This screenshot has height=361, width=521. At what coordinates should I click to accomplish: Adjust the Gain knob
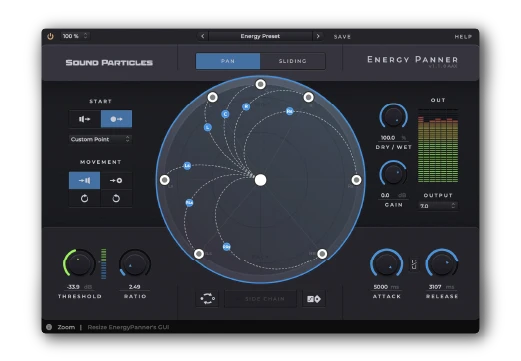pyautogui.click(x=394, y=174)
